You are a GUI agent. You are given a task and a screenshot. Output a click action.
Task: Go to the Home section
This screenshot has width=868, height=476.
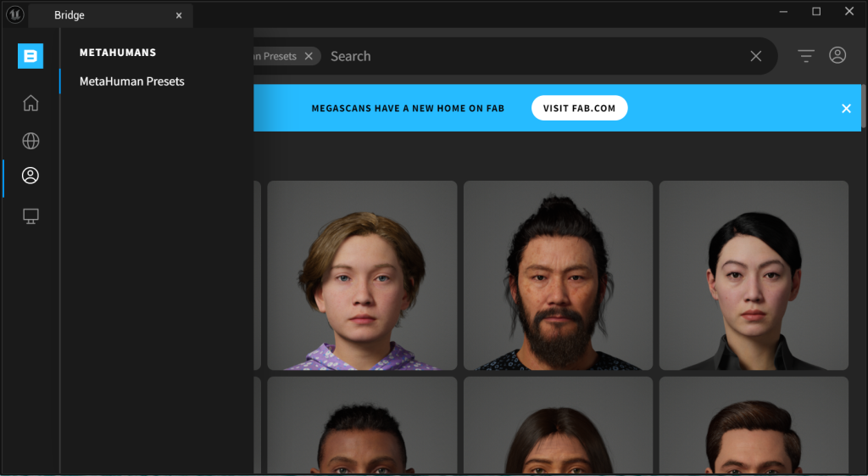31,103
